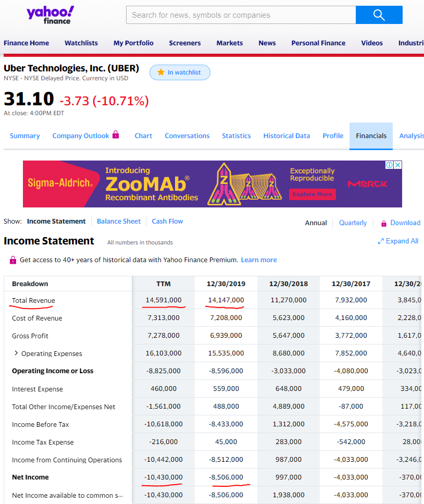This screenshot has height=504, width=424.
Task: Click the lock icon next to Download
Action: pyautogui.click(x=384, y=224)
